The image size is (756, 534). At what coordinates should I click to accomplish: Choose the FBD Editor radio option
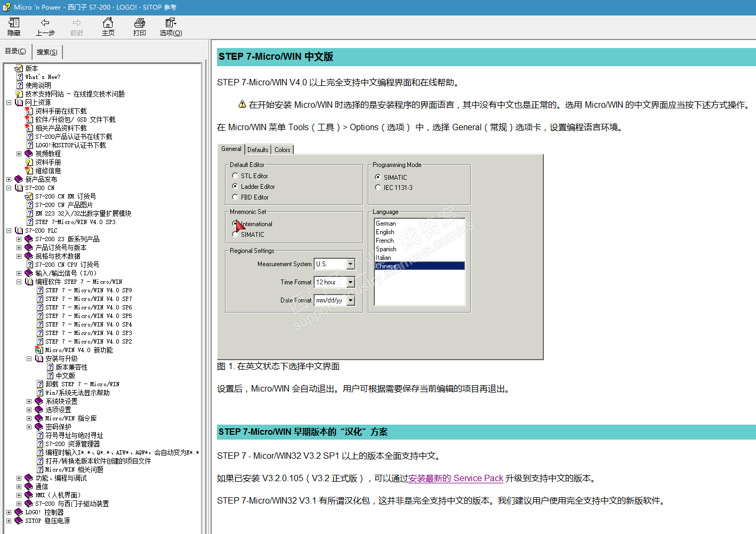(x=235, y=197)
